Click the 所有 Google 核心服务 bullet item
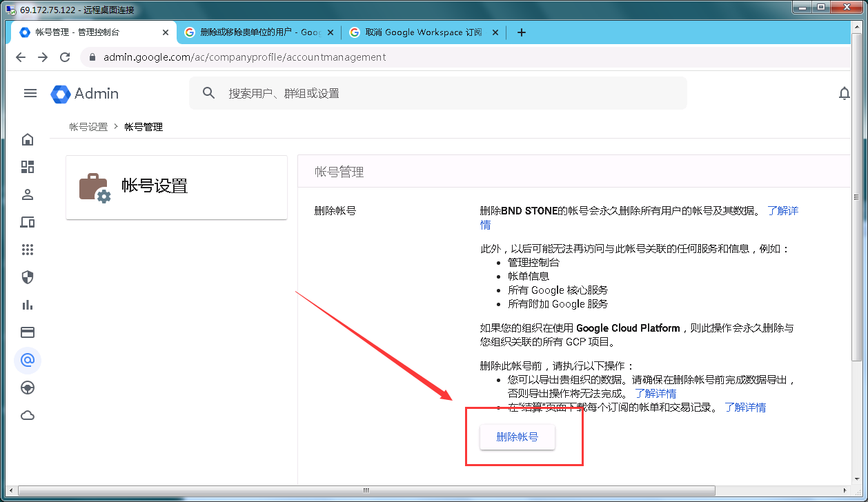Image resolution: width=868 pixels, height=502 pixels. tap(558, 290)
